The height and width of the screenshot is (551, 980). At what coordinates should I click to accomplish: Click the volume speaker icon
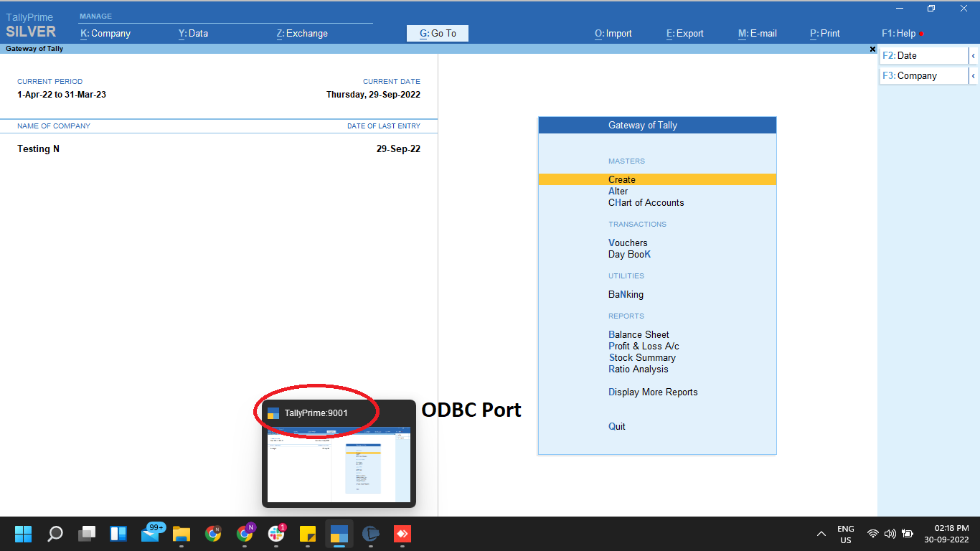coord(890,534)
